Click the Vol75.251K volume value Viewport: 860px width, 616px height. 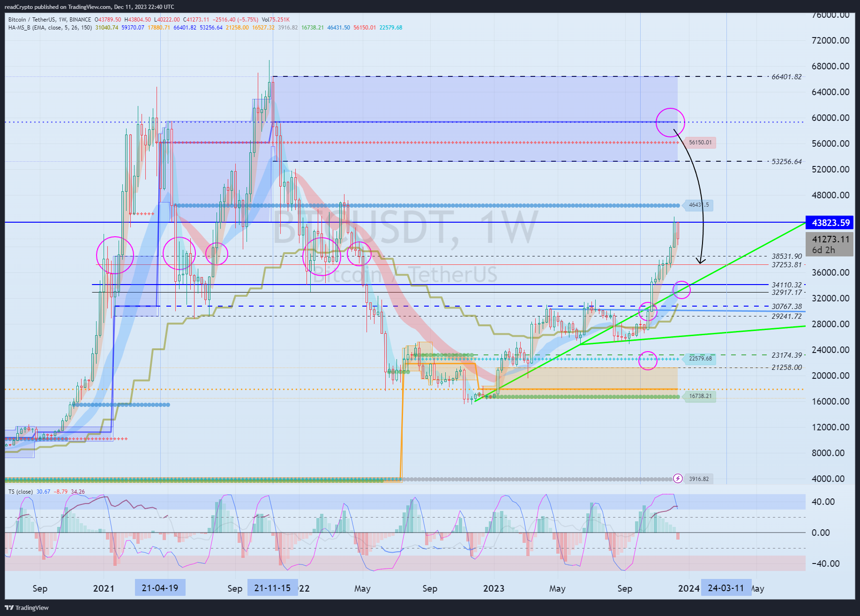[x=276, y=20]
